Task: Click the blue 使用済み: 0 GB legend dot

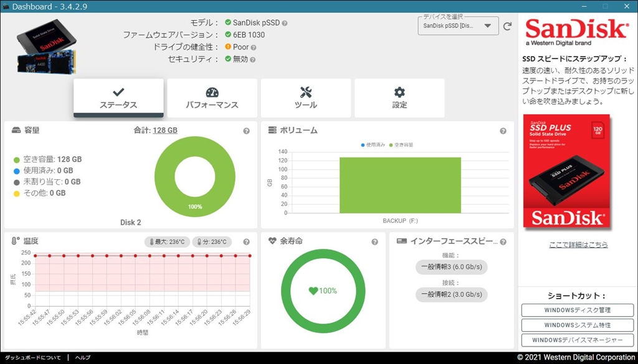Action: (17, 171)
